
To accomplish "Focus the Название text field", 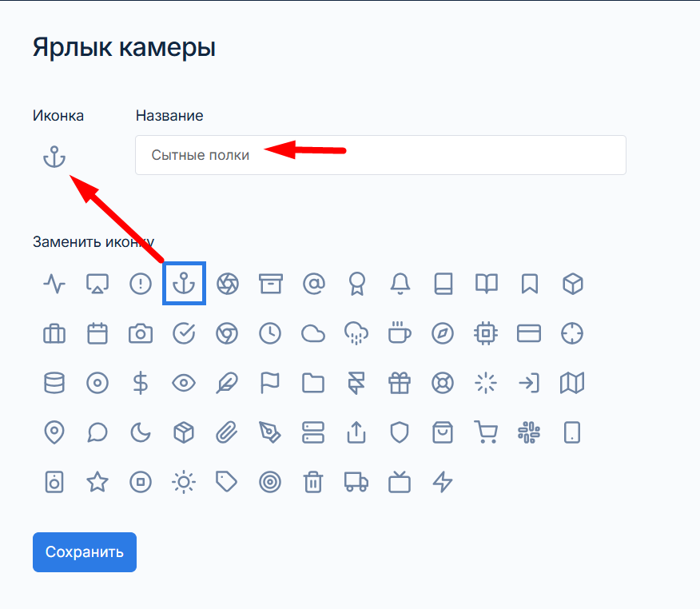I will point(381,155).
